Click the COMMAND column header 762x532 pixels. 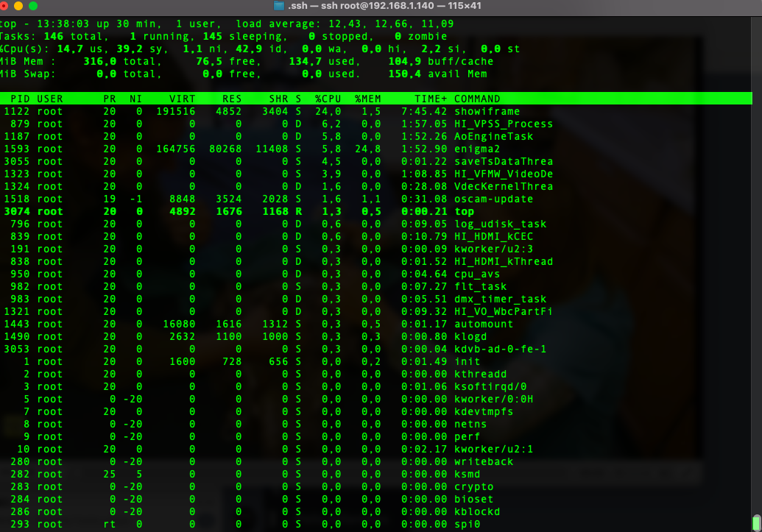click(477, 99)
